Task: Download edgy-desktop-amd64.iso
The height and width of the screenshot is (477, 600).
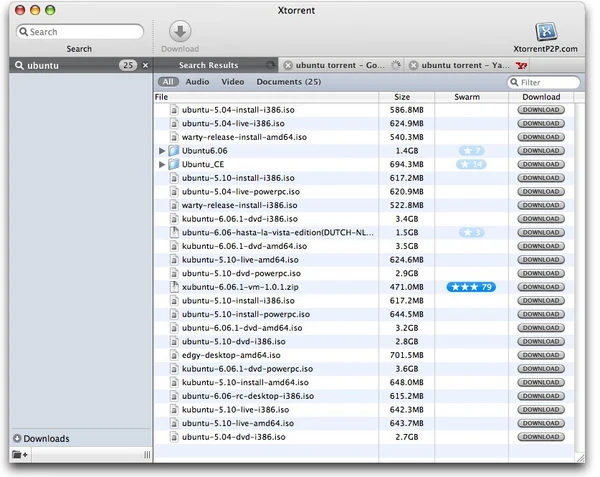Action: (x=541, y=355)
